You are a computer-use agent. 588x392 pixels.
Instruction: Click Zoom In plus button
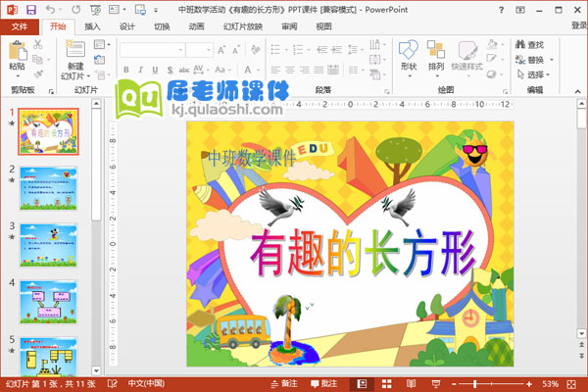coord(529,384)
